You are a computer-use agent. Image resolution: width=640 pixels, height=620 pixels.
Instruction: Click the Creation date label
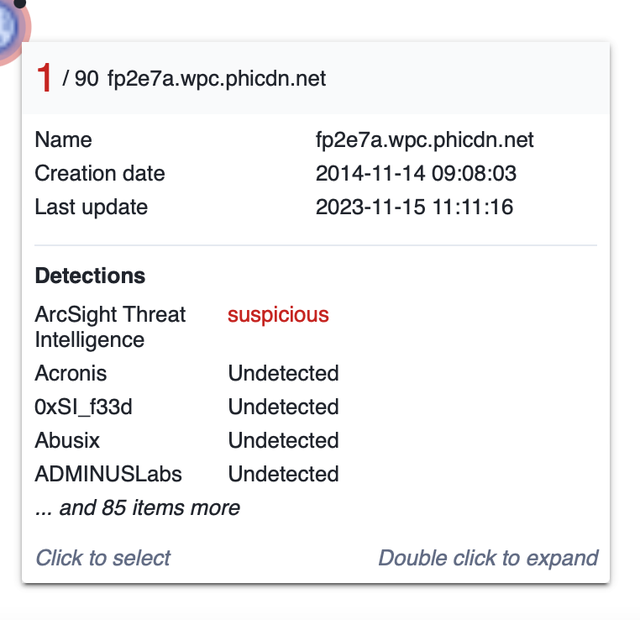100,173
